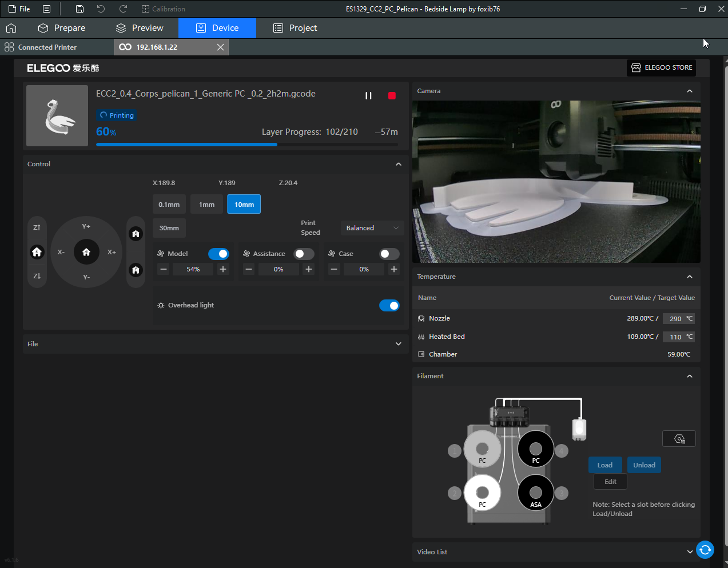Enable the Assistance fan toggle

pyautogui.click(x=304, y=254)
